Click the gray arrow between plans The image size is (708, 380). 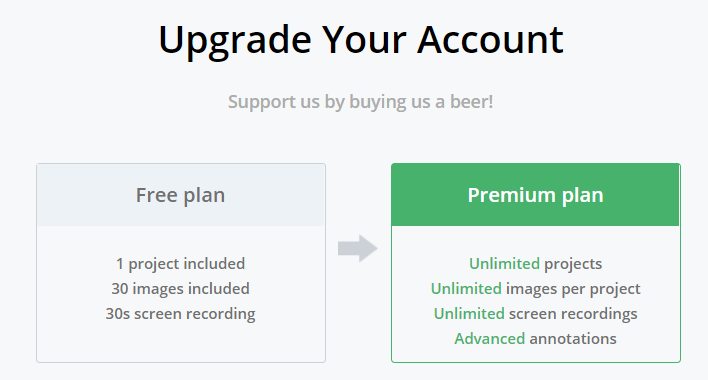(358, 248)
